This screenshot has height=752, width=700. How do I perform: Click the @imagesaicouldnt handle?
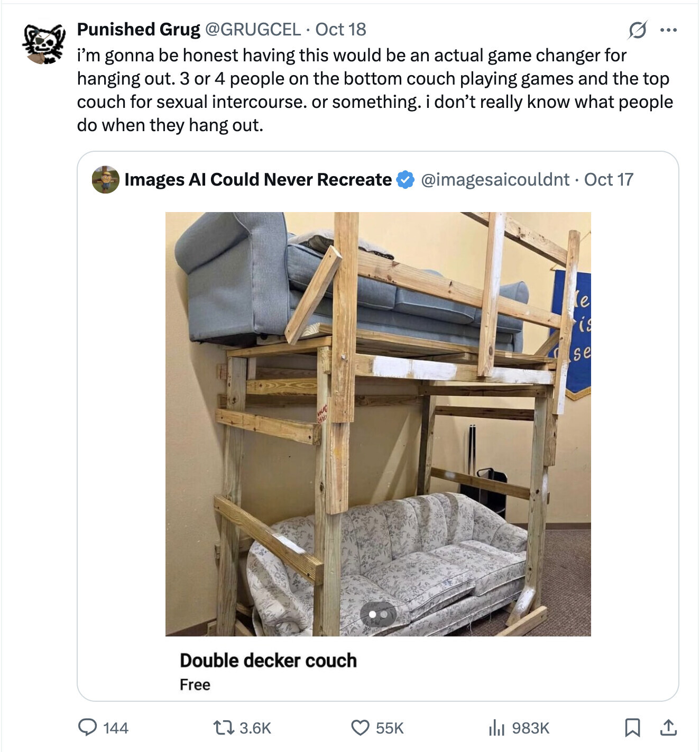coord(495,180)
